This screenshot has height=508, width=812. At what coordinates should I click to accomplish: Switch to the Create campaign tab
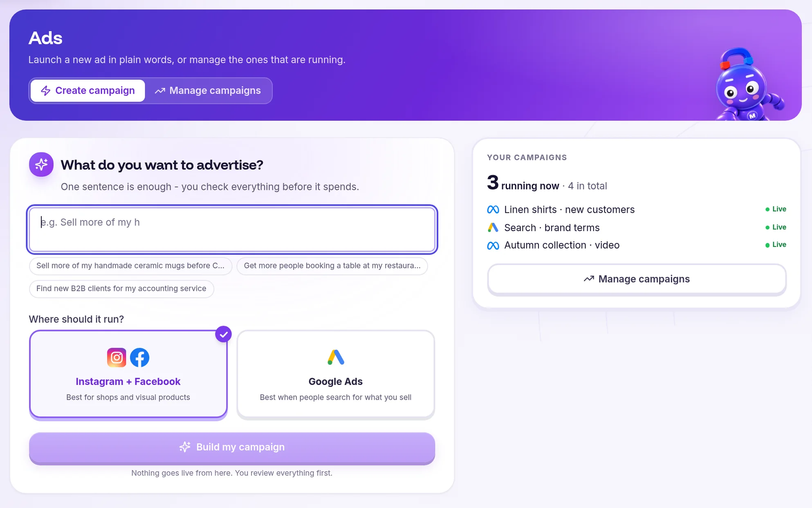coord(87,90)
